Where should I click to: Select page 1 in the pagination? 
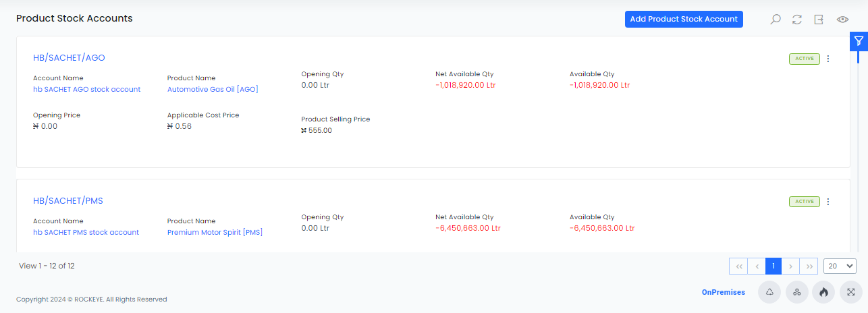(x=774, y=266)
